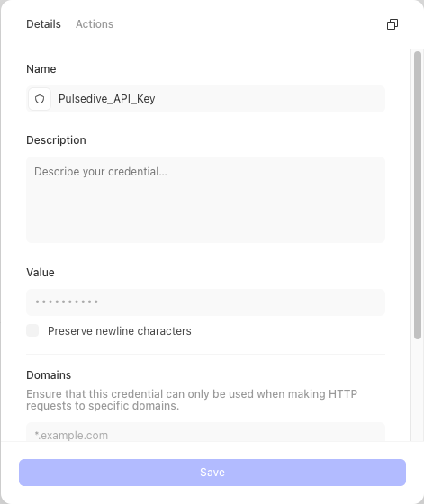Enable the Preserve newline characters checkbox
The image size is (424, 504).
(32, 330)
